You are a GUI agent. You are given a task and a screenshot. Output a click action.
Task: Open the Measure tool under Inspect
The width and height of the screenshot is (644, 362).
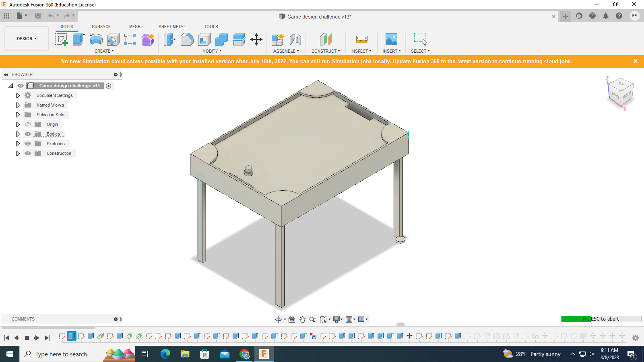(361, 39)
